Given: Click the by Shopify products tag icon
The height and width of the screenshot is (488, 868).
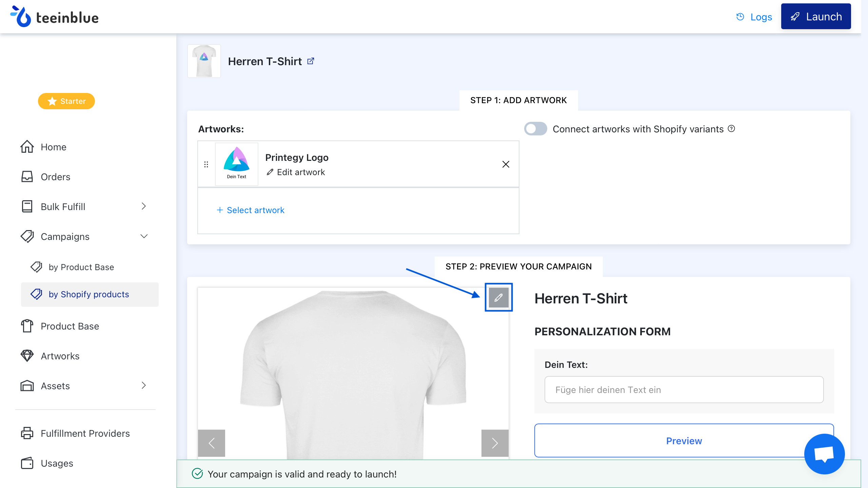Looking at the screenshot, I should tap(36, 294).
